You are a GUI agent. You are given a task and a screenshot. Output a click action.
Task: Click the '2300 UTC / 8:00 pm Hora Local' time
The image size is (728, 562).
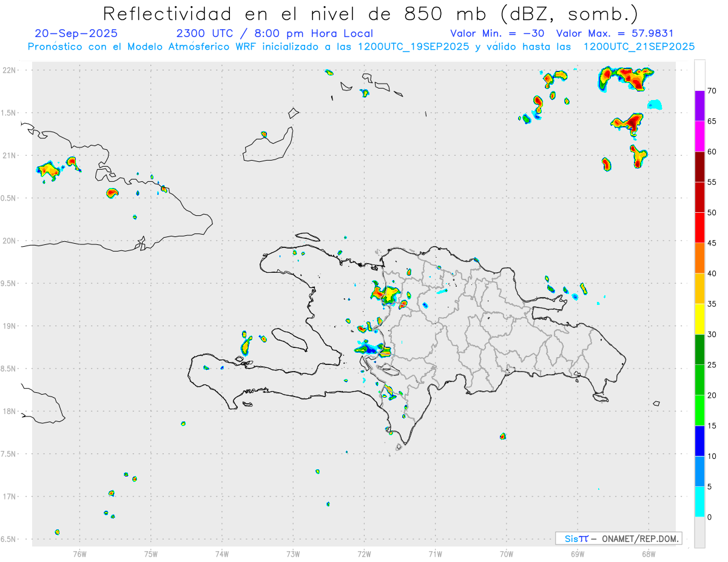274,34
